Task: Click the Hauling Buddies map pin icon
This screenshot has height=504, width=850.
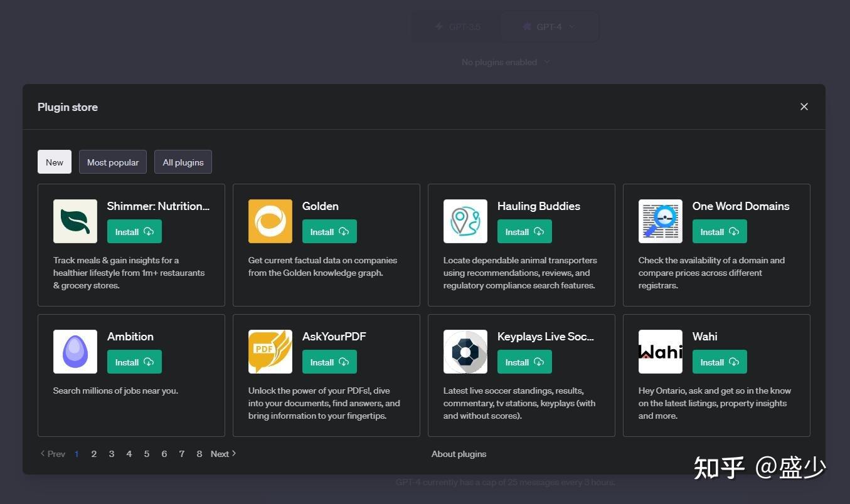Action: [465, 221]
